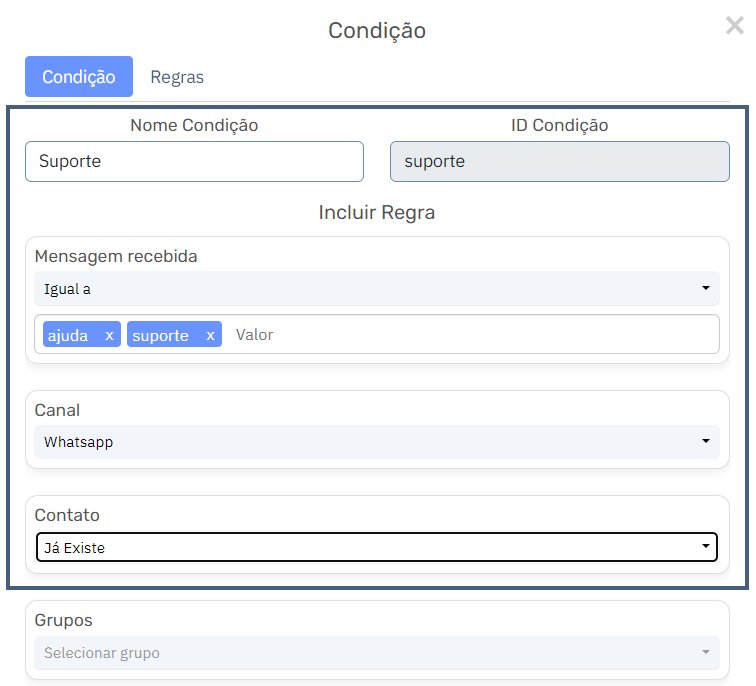This screenshot has height=686, width=756.
Task: Remove the 'suporte' tag
Action: pyautogui.click(x=210, y=335)
